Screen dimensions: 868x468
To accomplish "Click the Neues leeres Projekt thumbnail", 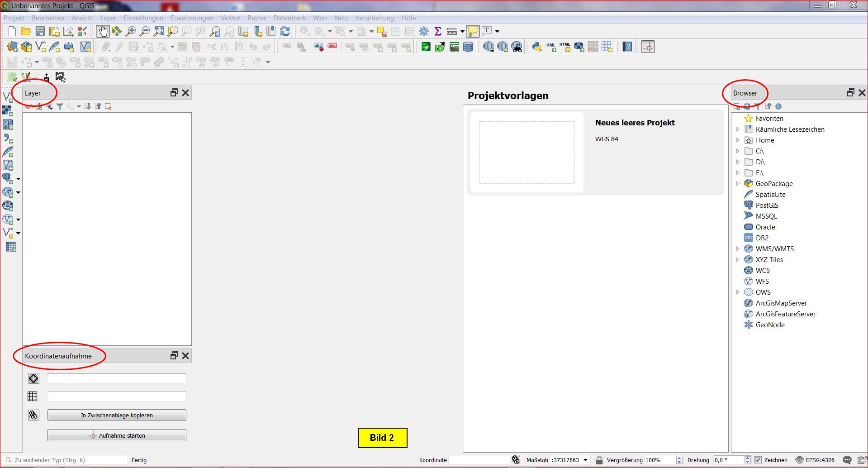I will [x=527, y=152].
